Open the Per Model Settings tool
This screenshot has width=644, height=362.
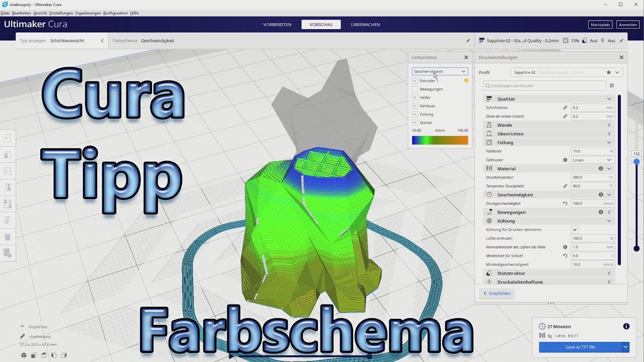(x=8, y=204)
